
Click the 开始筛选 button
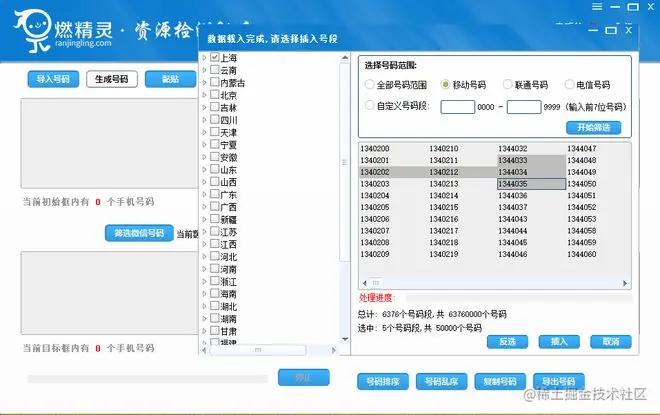coord(593,127)
